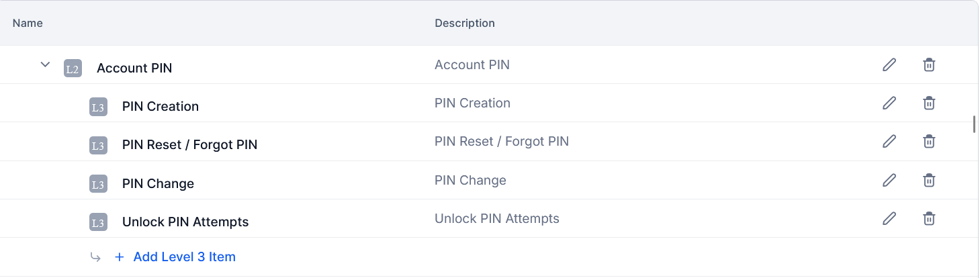This screenshot has width=980, height=278.
Task: Click the Name column header
Action: pos(28,24)
